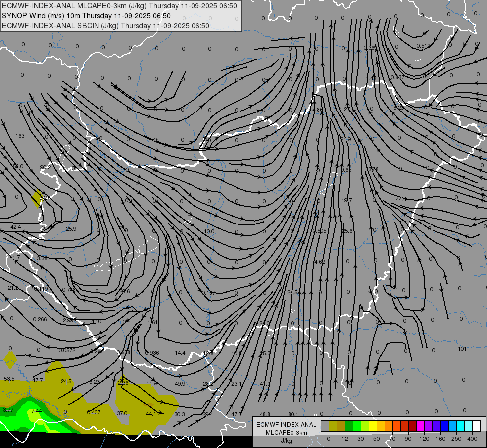Image resolution: width=487 pixels, height=448 pixels.
Task: Click the map value 37.0
Action: pos(122,413)
